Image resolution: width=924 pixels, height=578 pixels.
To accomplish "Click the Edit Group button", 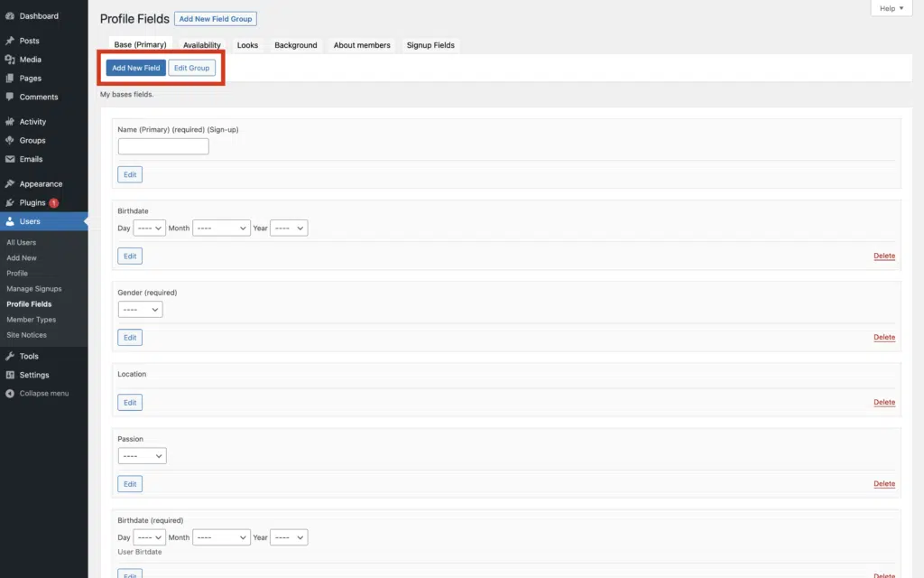I will click(191, 68).
